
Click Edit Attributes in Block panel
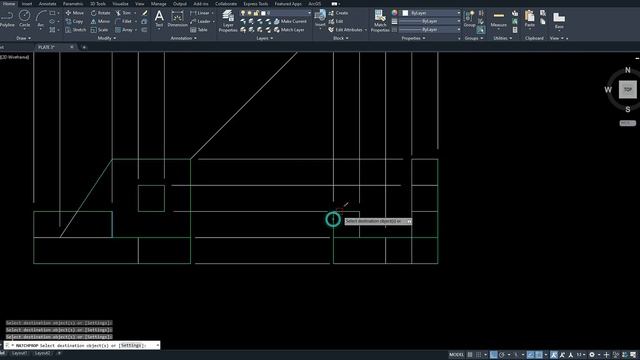click(346, 30)
